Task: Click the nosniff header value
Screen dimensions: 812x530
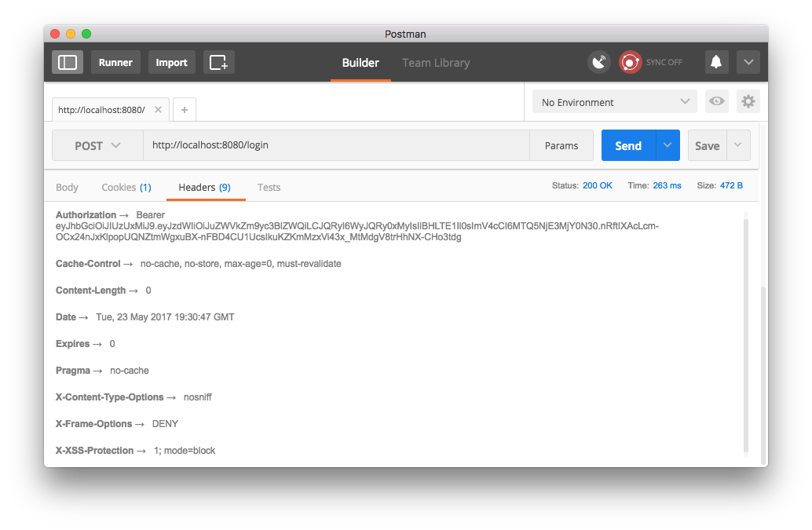Action: [198, 397]
